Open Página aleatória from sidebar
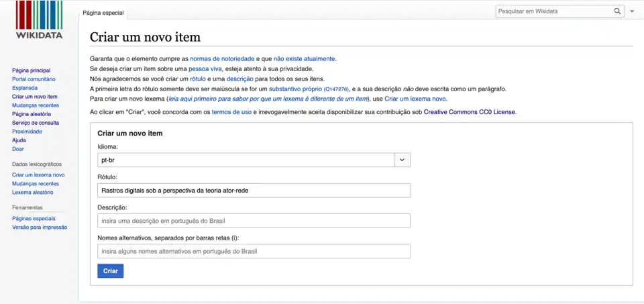The image size is (644, 304). pos(31,114)
